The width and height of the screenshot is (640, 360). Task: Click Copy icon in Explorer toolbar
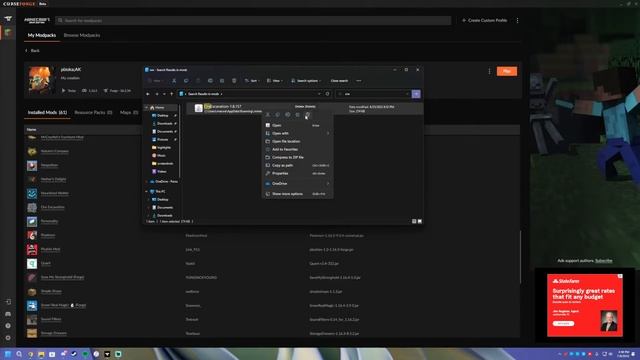(186, 81)
